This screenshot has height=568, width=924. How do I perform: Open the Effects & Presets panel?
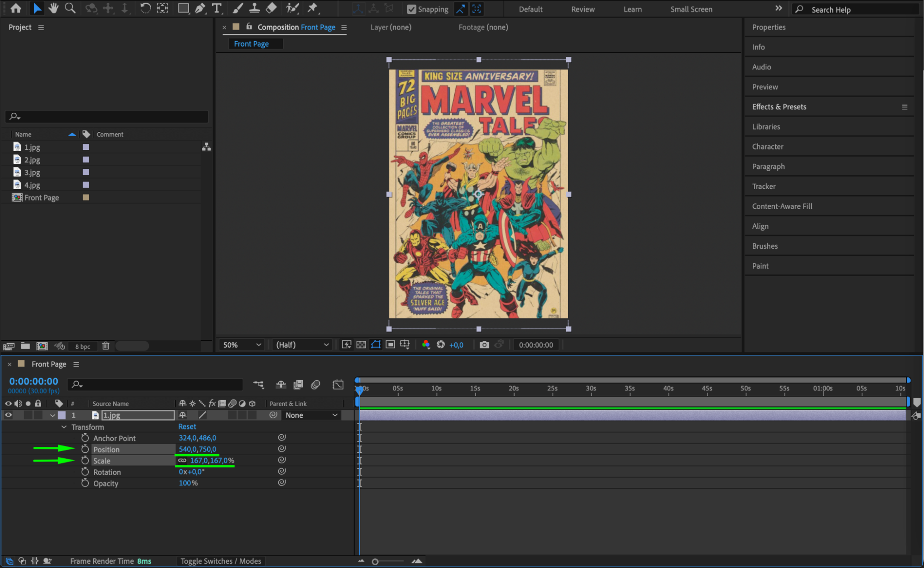779,107
